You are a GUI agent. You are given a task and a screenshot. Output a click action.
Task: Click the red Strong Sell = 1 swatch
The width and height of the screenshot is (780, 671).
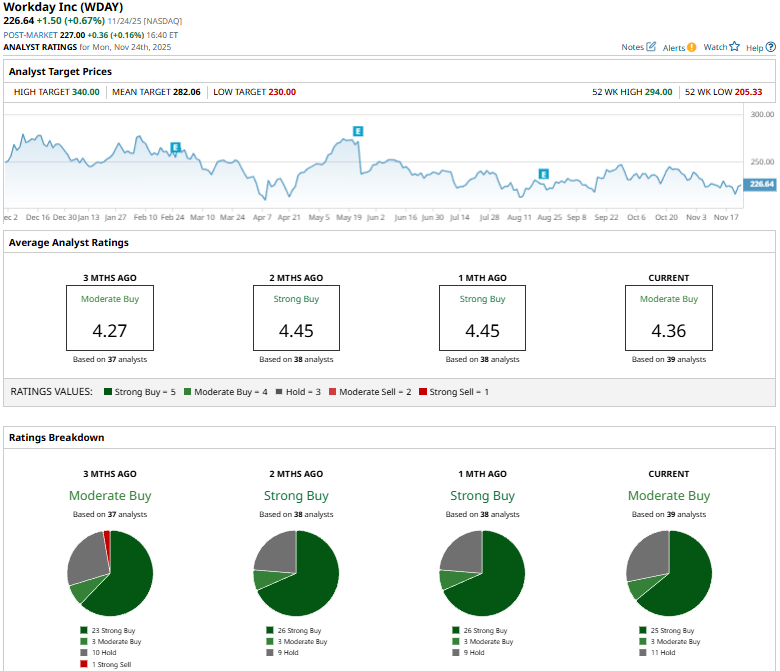[x=423, y=392]
